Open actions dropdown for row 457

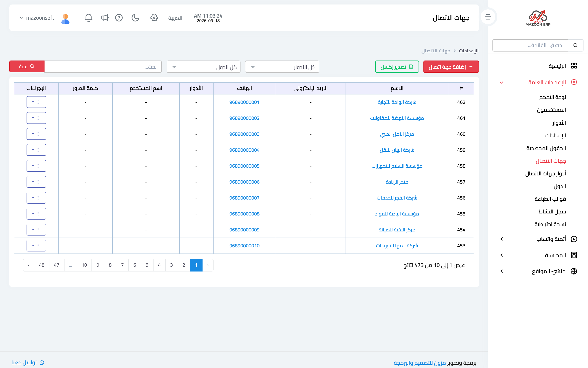36,182
